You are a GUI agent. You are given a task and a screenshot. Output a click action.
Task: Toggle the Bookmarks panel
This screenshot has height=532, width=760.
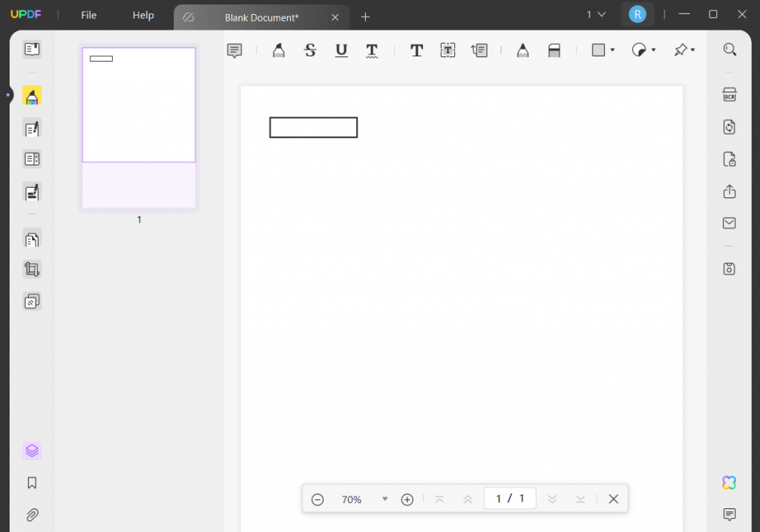click(32, 483)
